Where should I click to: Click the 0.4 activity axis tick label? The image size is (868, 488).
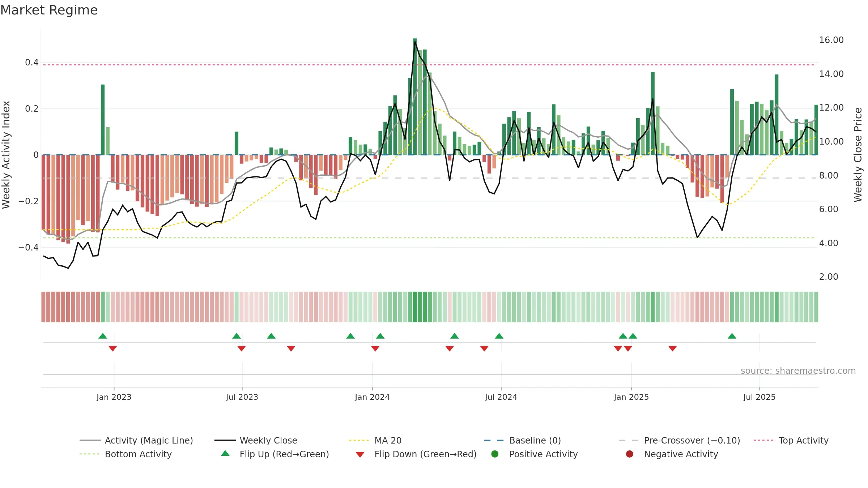(31, 63)
